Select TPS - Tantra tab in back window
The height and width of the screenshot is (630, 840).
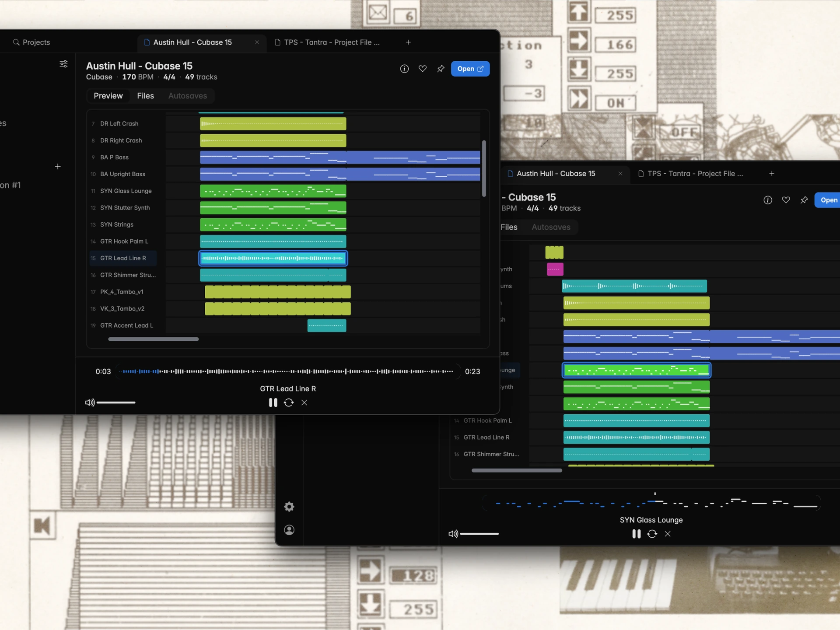(x=691, y=174)
